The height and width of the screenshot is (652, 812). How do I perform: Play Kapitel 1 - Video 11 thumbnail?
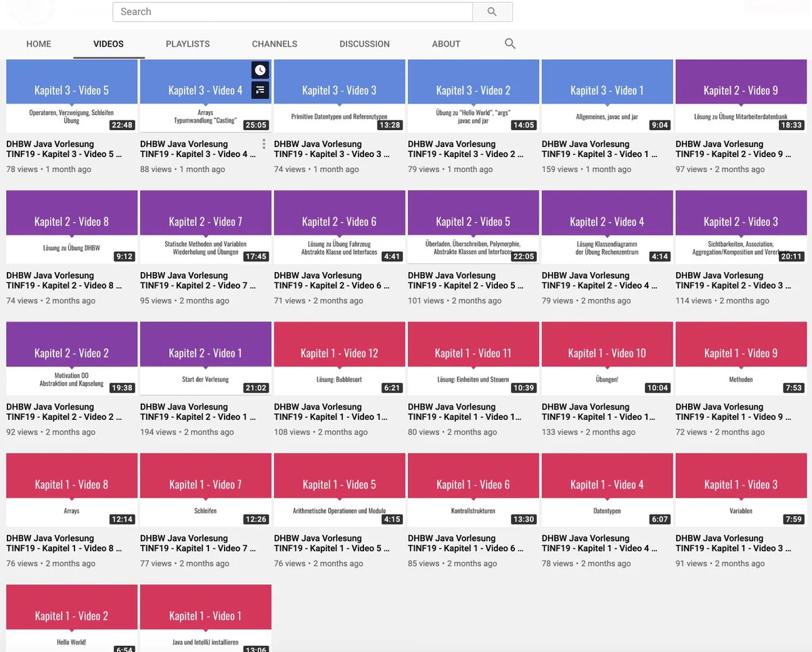(474, 359)
